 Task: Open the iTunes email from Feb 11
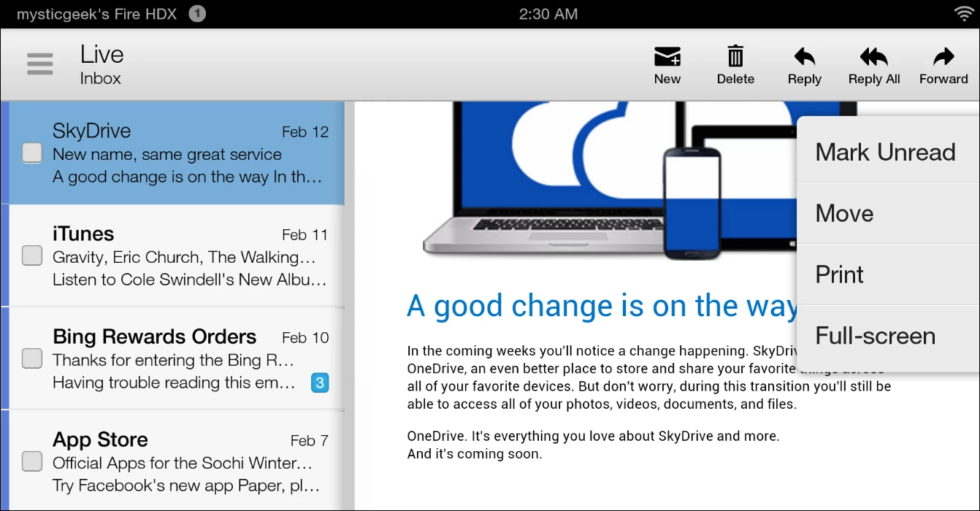(x=175, y=256)
